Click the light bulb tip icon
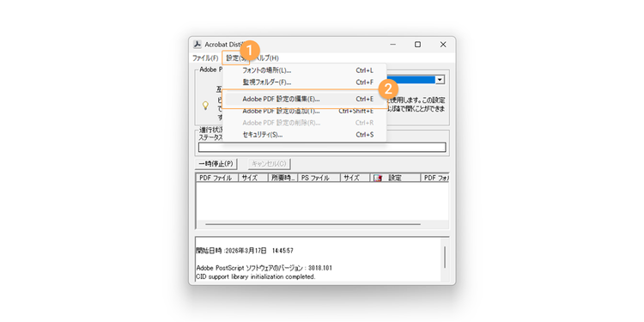 pos(205,106)
